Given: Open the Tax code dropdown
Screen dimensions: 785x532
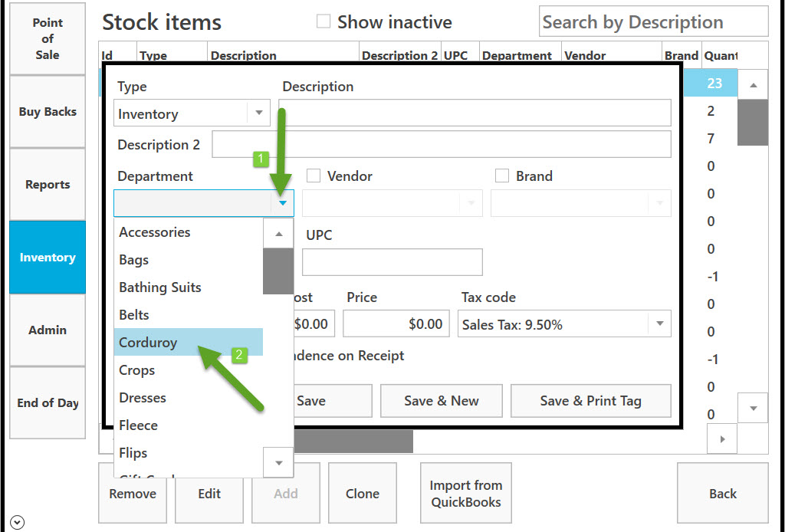Looking at the screenshot, I should (564, 323).
